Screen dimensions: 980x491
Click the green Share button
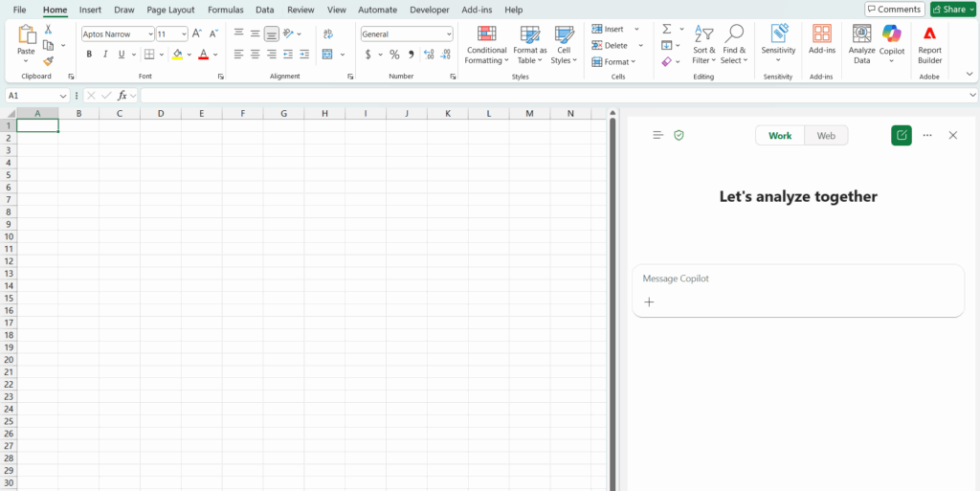[x=954, y=10]
